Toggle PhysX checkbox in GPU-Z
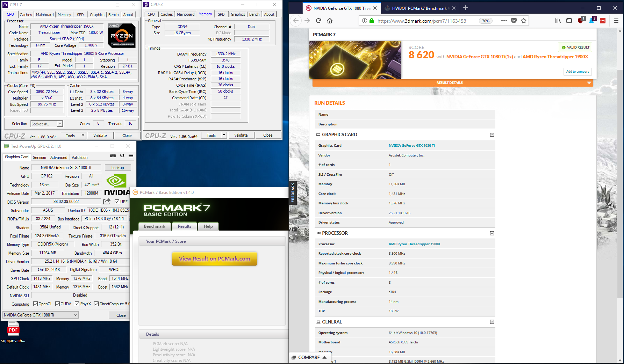Viewport: 624px width, 364px height. 77,304
